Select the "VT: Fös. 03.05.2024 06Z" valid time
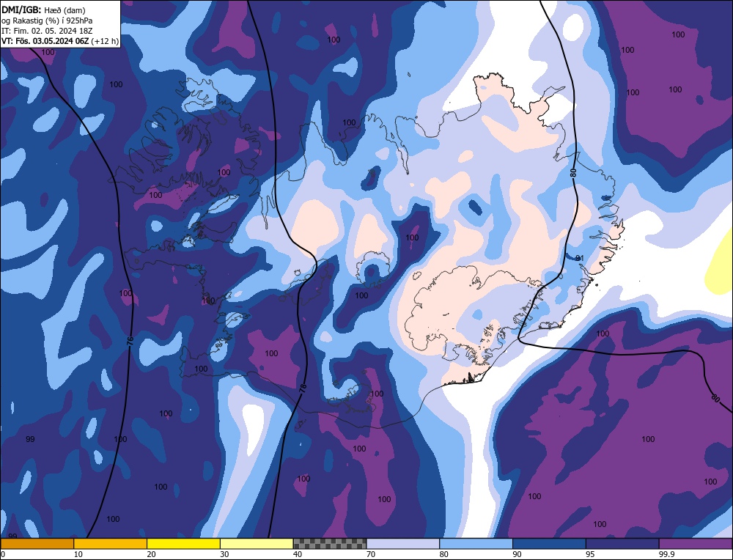This screenshot has width=733, height=560. tap(45, 41)
